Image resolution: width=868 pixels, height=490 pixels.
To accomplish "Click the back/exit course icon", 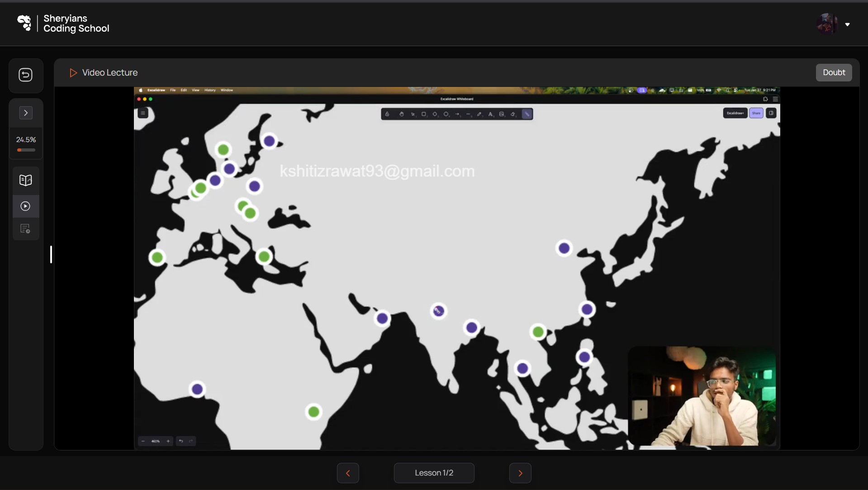I will point(26,75).
